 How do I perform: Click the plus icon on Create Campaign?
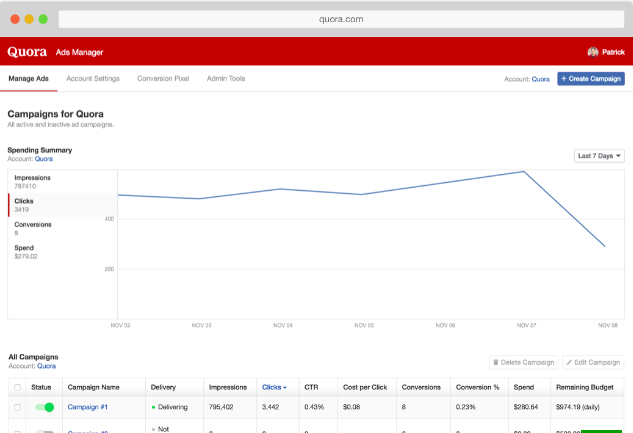(564, 79)
